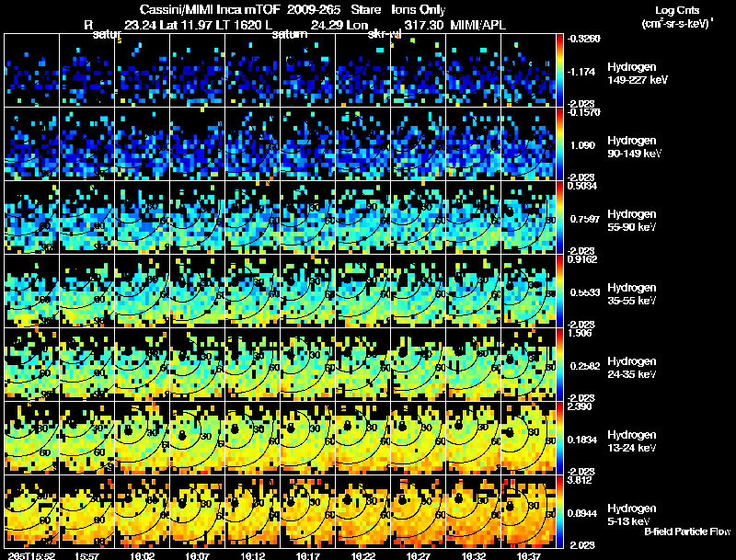Open the 55-90 keV image panel at 16:17
Viewport: 736px width, 560px height.
(x=308, y=217)
